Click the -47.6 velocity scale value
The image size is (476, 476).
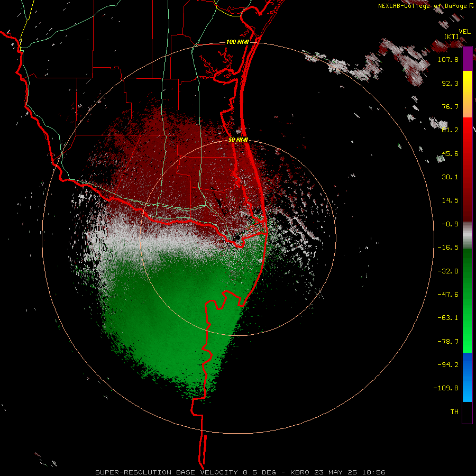(448, 295)
